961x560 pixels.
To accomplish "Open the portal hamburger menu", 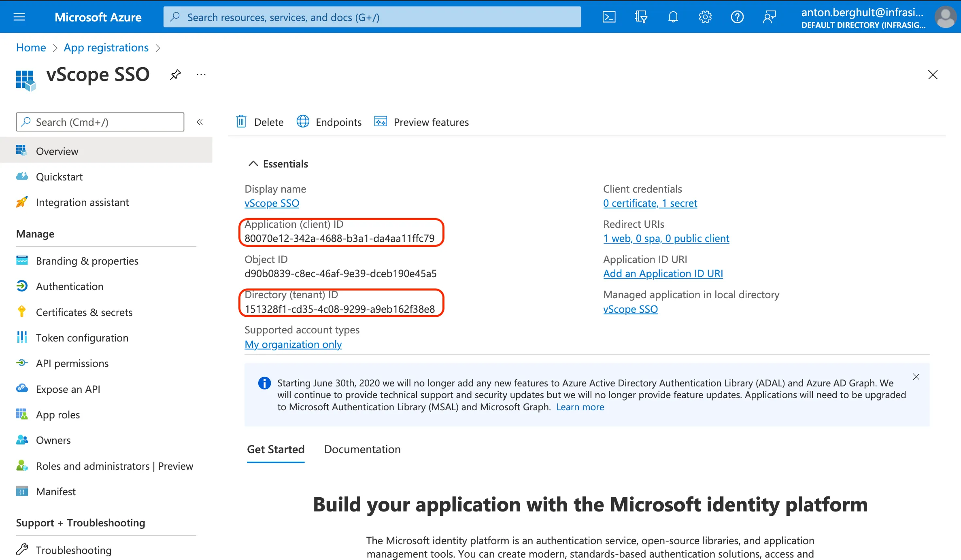I will pos(19,17).
